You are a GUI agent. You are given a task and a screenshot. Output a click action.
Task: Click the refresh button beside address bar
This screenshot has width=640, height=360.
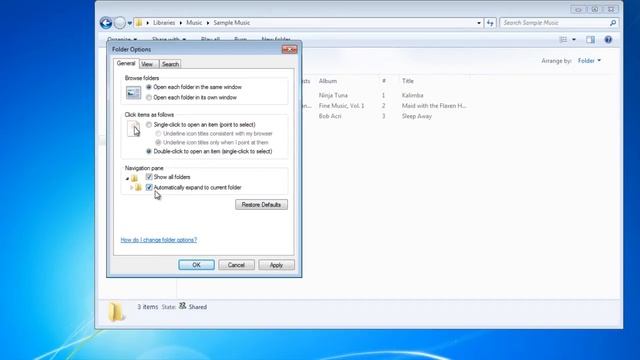(x=490, y=23)
